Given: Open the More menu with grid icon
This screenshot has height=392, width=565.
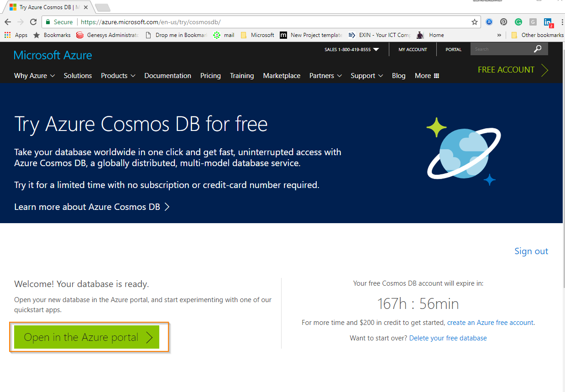Looking at the screenshot, I should [427, 76].
